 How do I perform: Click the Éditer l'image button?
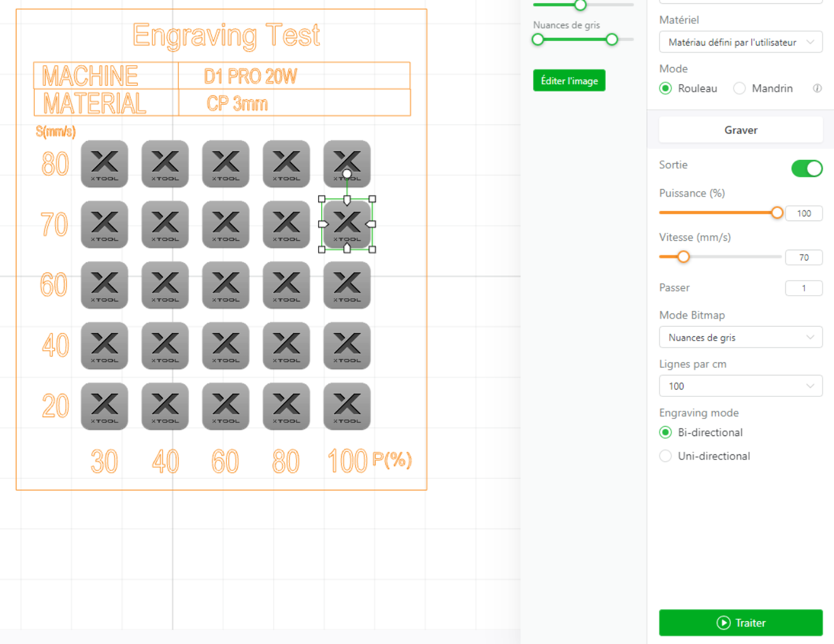[568, 80]
